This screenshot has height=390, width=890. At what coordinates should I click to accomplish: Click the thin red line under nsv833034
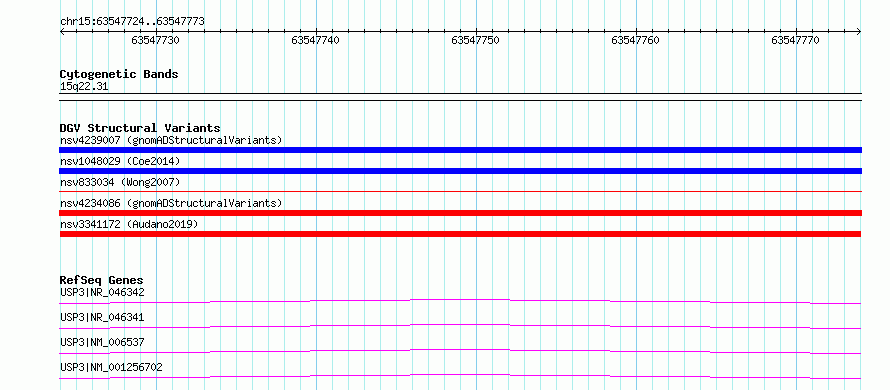[x=460, y=192]
